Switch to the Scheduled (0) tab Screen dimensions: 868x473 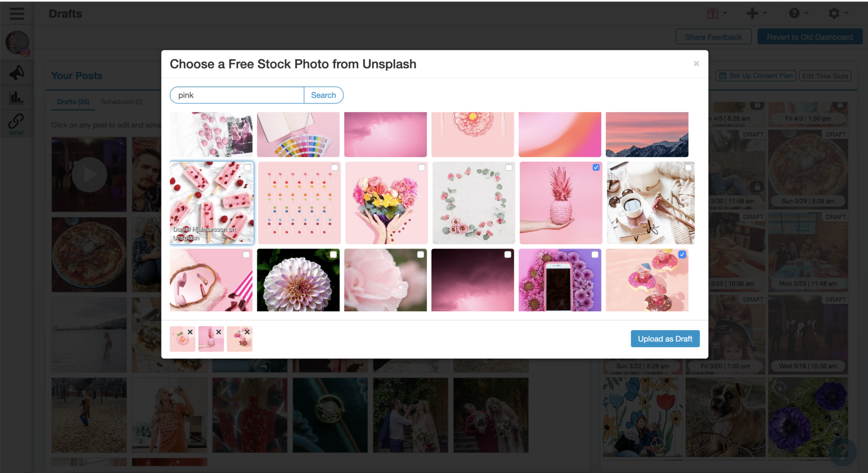point(122,102)
